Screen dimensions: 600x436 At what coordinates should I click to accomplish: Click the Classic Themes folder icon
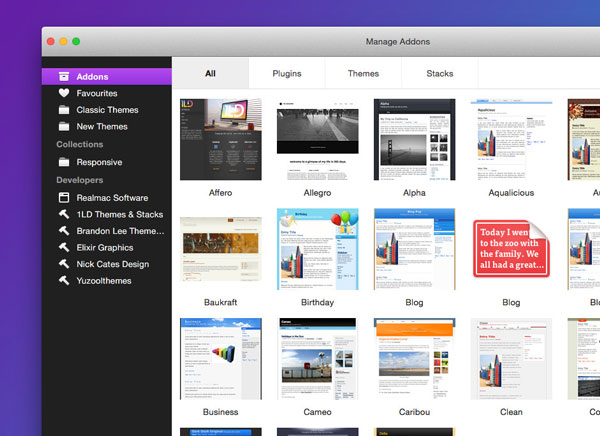pos(64,110)
